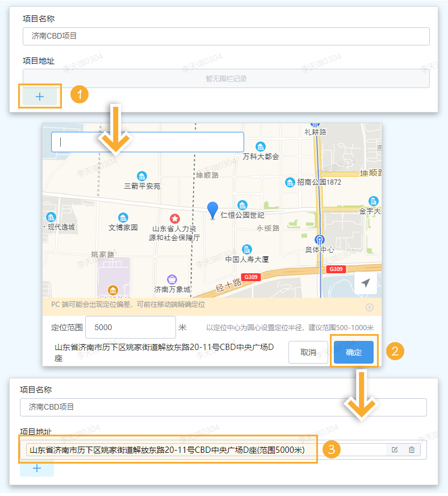Image resolution: width=448 pixels, height=496 pixels.
Task: Click the 中国人寿大厦 marker icon
Action: [247, 249]
